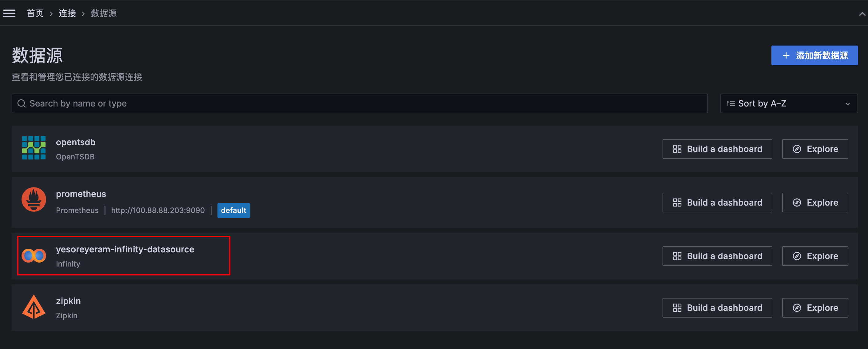
Task: Click the OpenTSDB datasource logo icon
Action: click(x=34, y=148)
